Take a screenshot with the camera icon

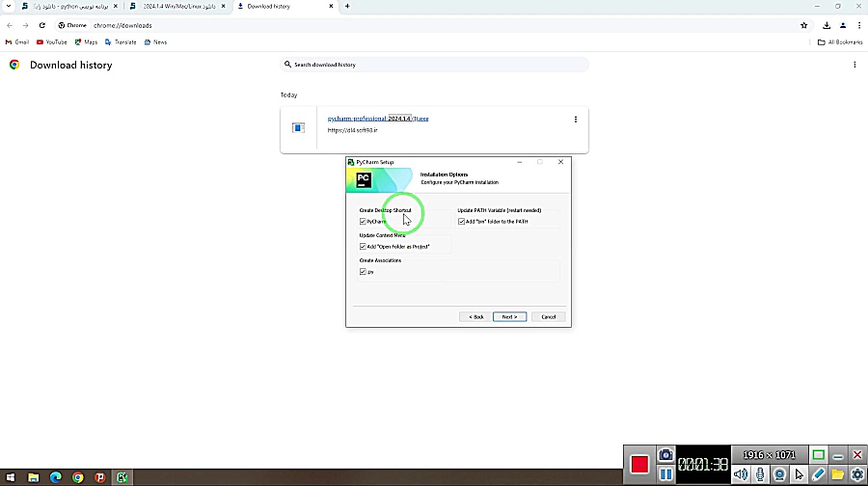tap(665, 455)
